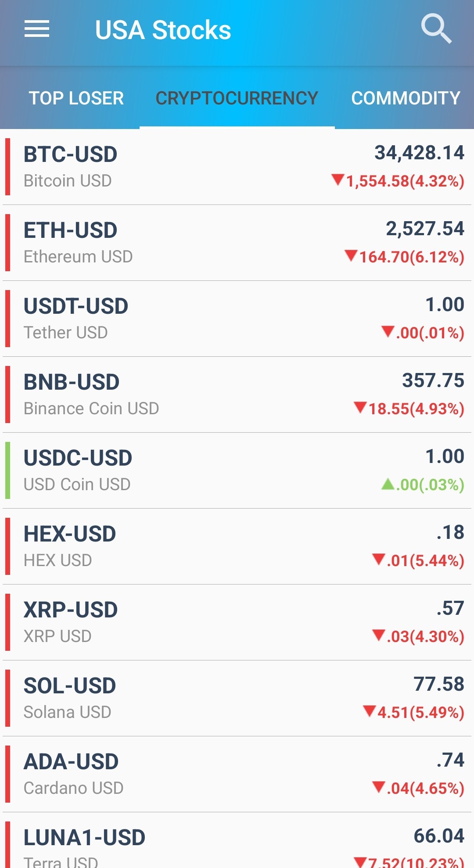Open the HEX-USD listing

point(237,546)
